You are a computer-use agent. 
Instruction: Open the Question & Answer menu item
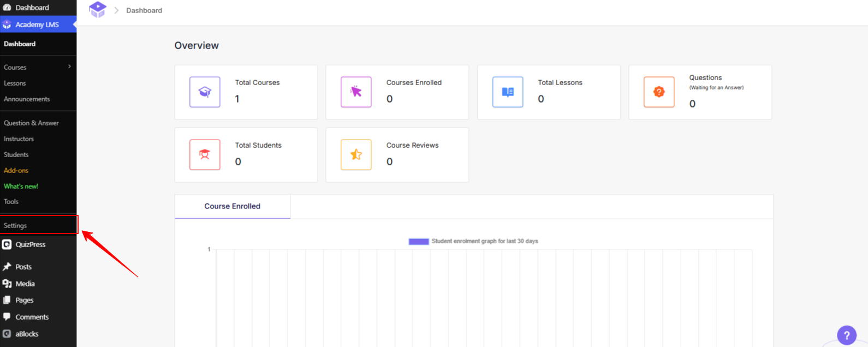coord(31,123)
